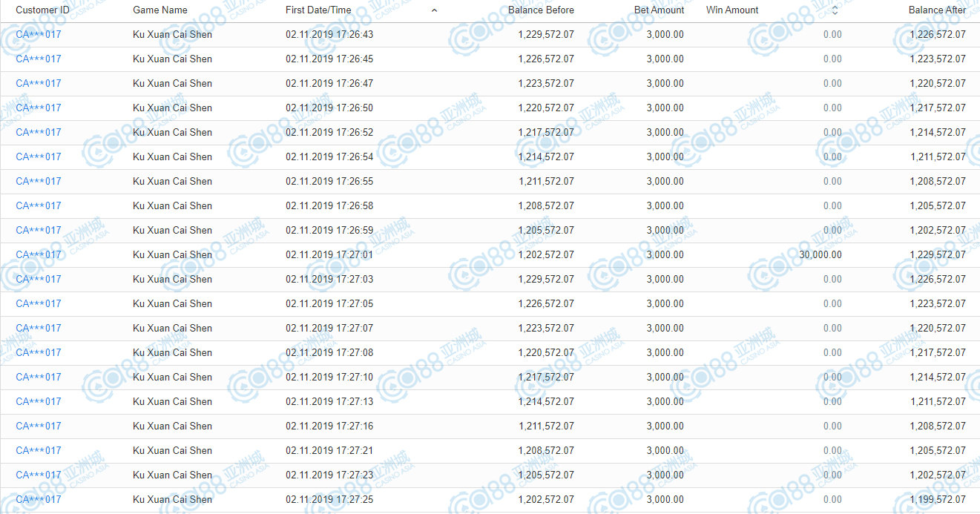Open CA***017 link in the 17:26:47 row
980x514 pixels.
click(39, 83)
